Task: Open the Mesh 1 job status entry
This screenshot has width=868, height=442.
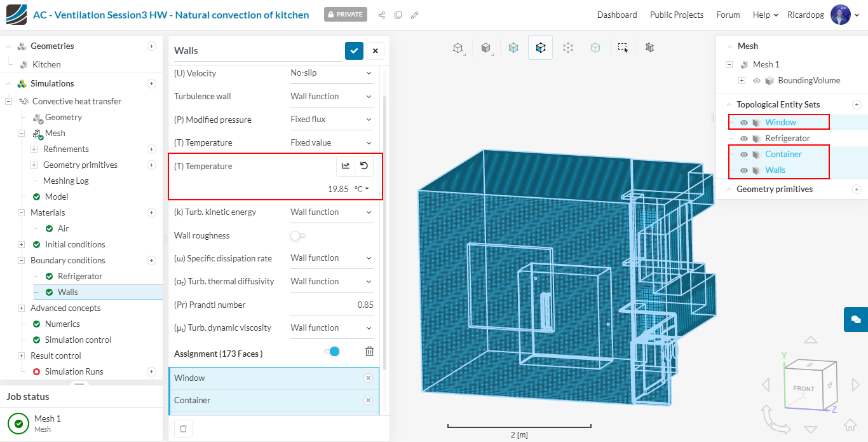Action: (81, 423)
